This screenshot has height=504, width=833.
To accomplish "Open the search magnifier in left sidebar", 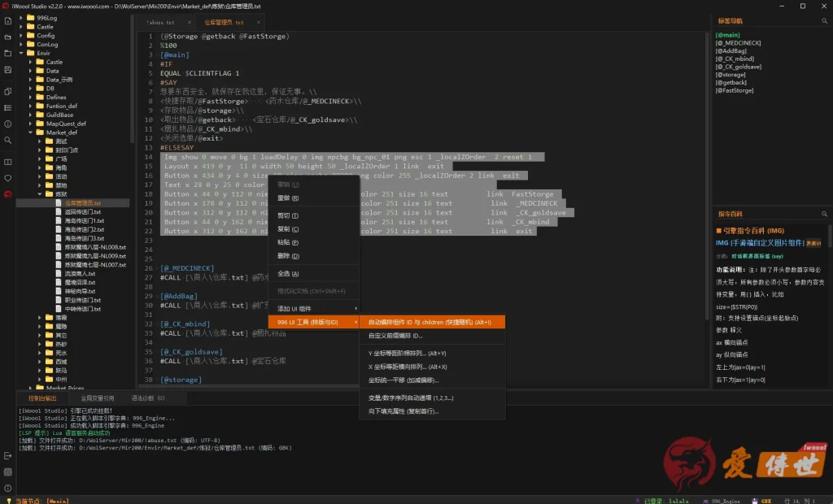I will (x=8, y=140).
